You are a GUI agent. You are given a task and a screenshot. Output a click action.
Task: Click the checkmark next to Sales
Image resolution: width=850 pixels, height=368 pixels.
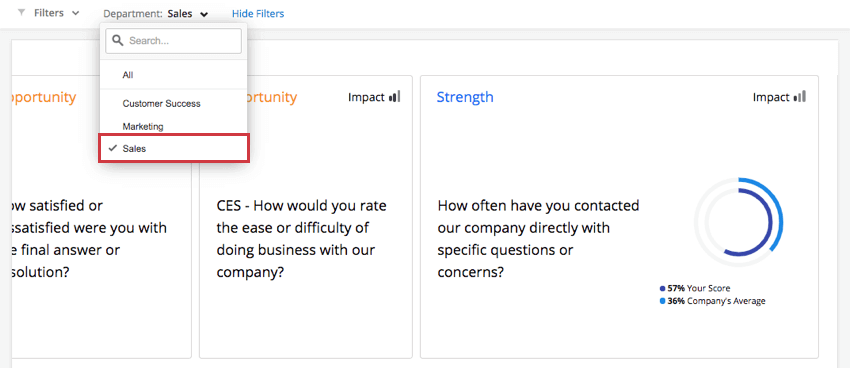tap(113, 148)
